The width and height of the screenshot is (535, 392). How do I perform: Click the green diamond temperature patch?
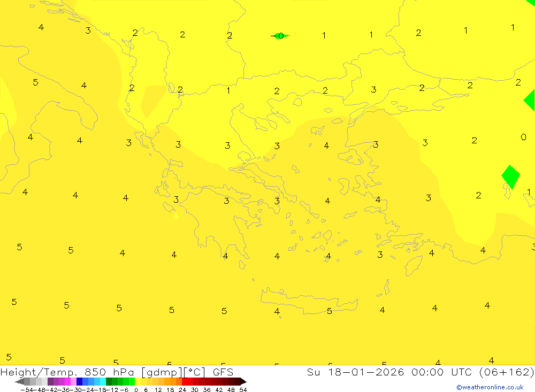click(x=510, y=176)
